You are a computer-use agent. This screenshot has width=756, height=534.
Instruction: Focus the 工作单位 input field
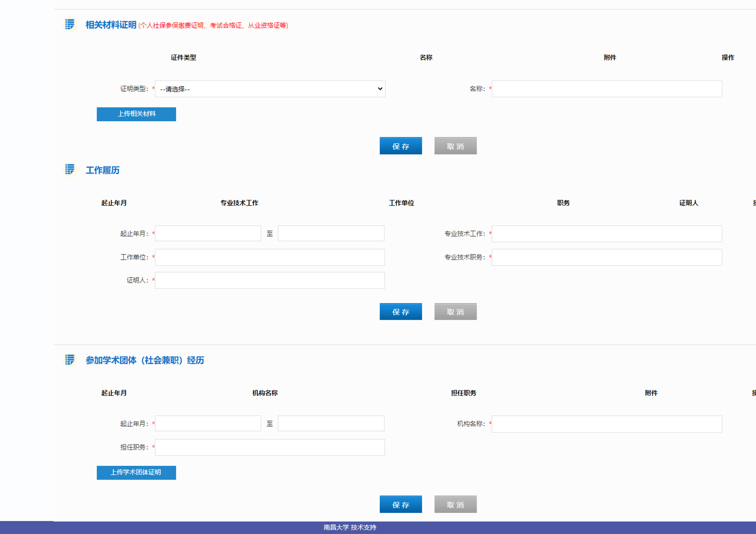[x=270, y=257]
